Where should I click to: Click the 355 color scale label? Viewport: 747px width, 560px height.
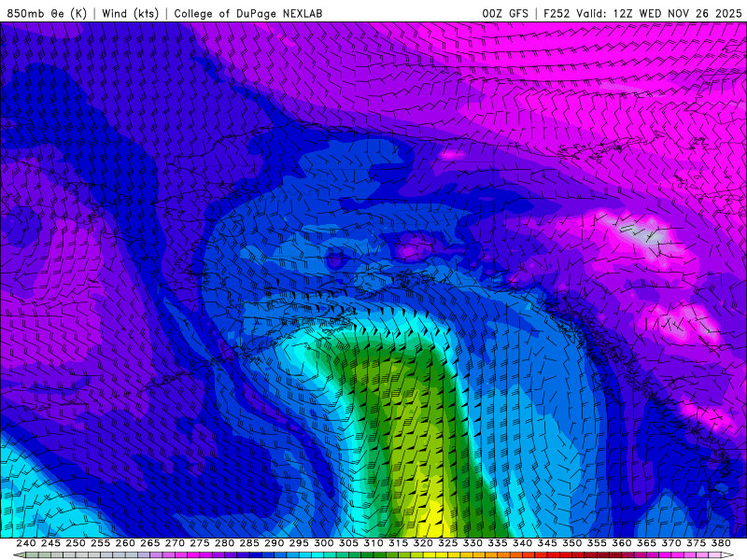[597, 543]
